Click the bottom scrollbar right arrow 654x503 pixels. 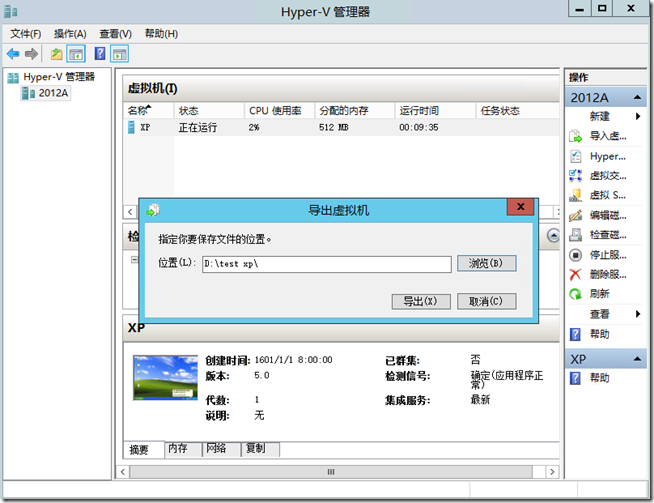pyautogui.click(x=552, y=472)
